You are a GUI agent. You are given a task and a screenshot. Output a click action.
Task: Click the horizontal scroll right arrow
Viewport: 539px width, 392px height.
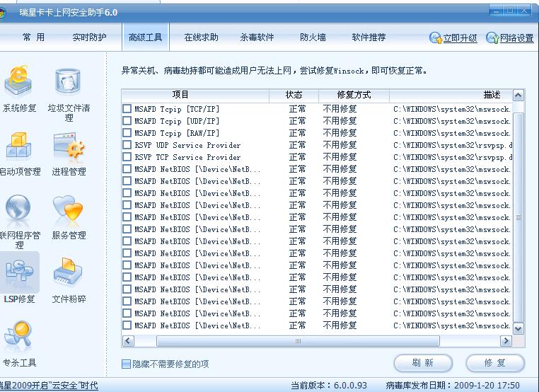pyautogui.click(x=506, y=341)
